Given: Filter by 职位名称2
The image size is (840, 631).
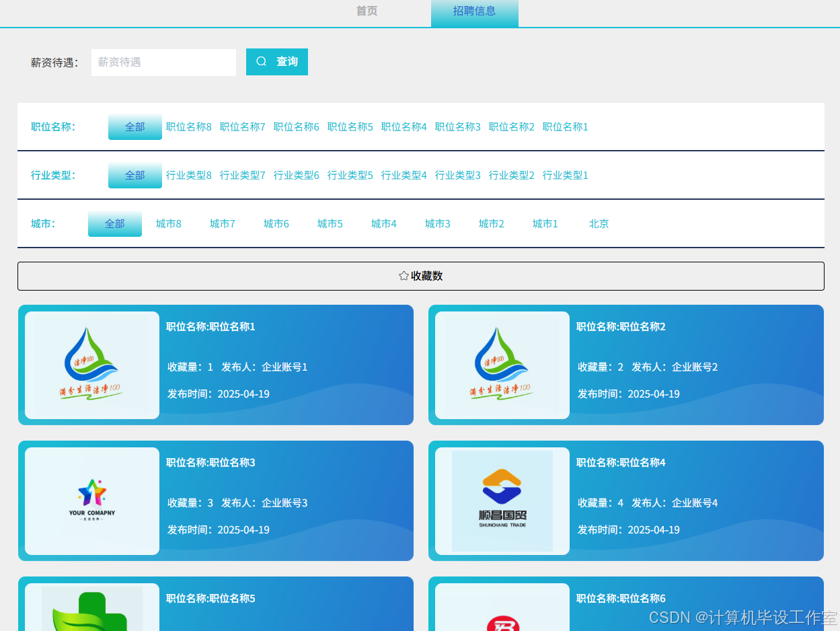Looking at the screenshot, I should coord(512,126).
